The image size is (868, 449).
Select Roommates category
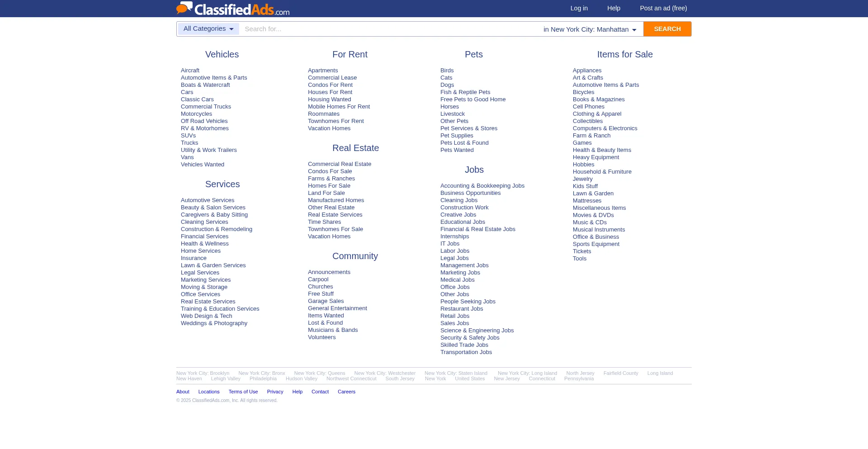pos(324,114)
